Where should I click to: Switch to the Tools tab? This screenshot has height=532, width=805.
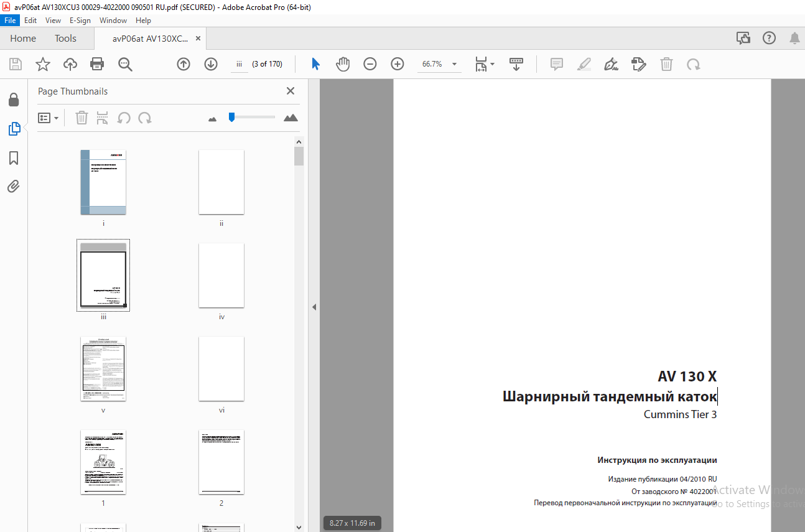click(65, 39)
